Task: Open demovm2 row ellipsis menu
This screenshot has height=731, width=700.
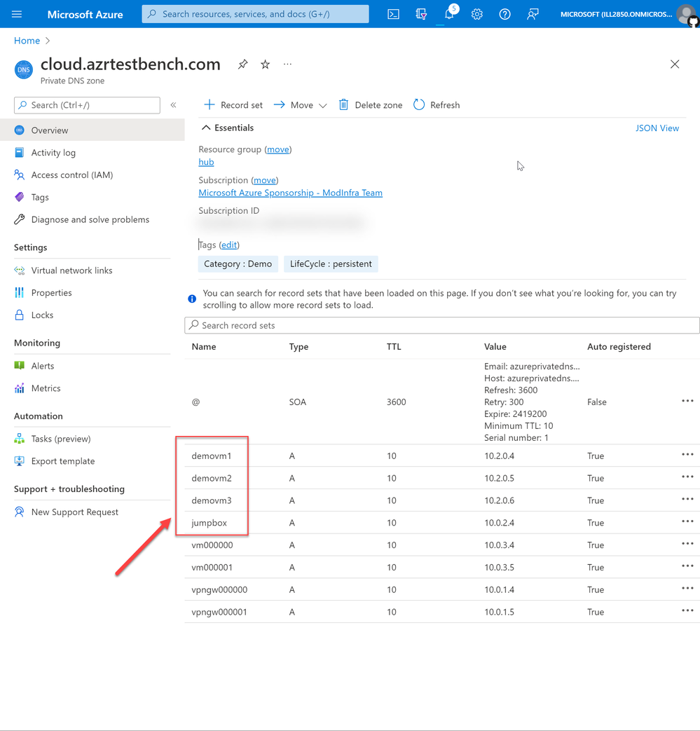Action: [x=687, y=477]
